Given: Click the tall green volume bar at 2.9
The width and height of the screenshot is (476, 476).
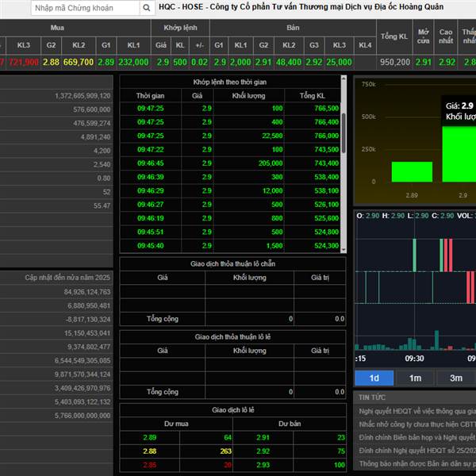Looking at the screenshot, I should 459,154.
